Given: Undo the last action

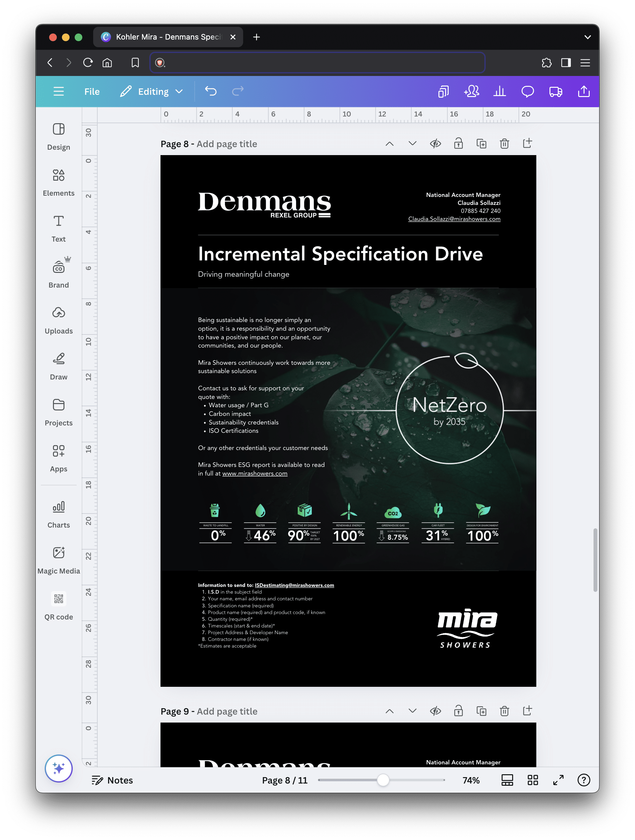Looking at the screenshot, I should [x=211, y=91].
